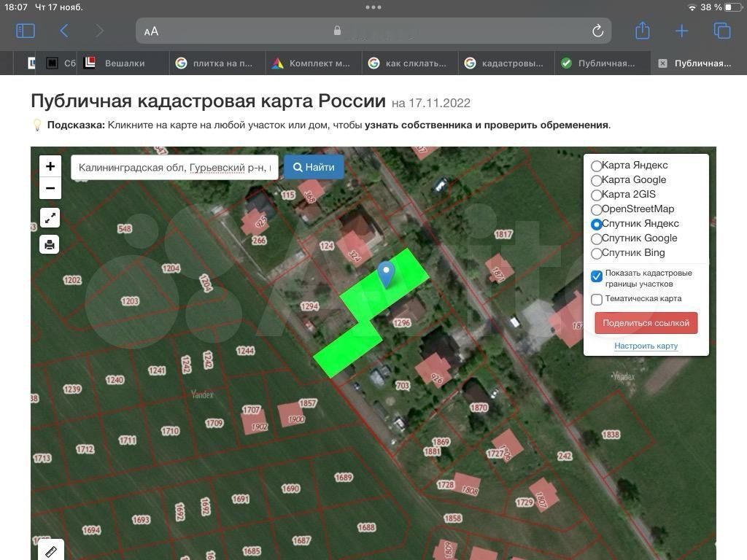Close the active Публичная tab with X
747x560 pixels.
[662, 63]
